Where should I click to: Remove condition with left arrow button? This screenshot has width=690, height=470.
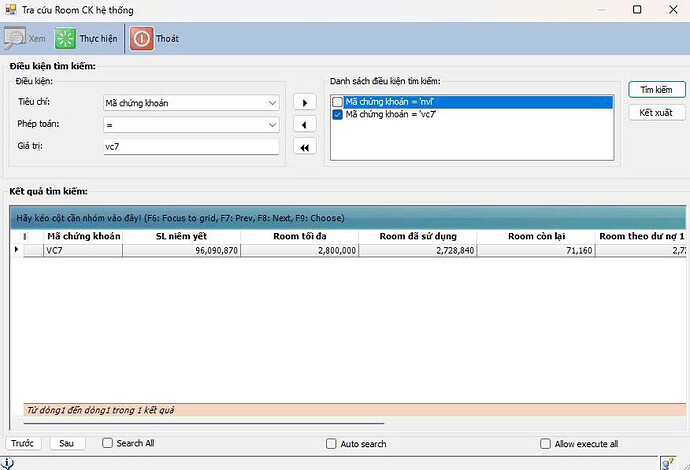[305, 125]
